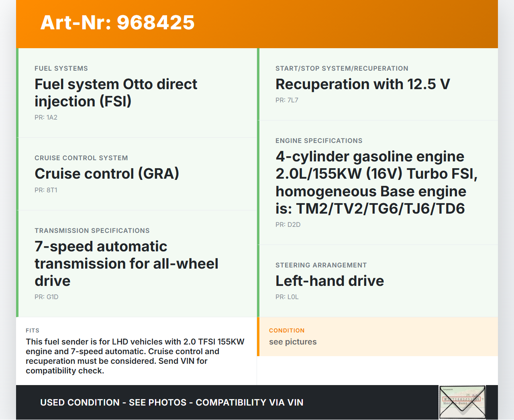Image resolution: width=514 pixels, height=420 pixels.
Task: Click the envelope VIN icon in the footer
Action: pos(462,402)
